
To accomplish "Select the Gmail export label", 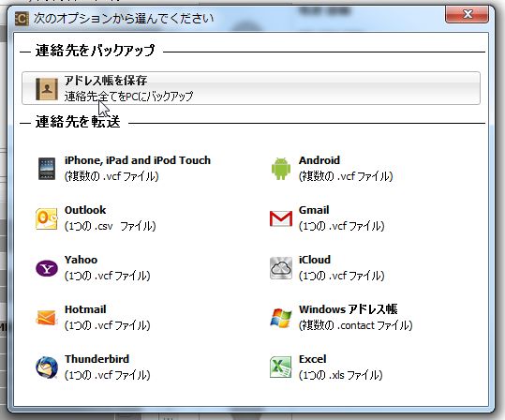I will click(314, 210).
